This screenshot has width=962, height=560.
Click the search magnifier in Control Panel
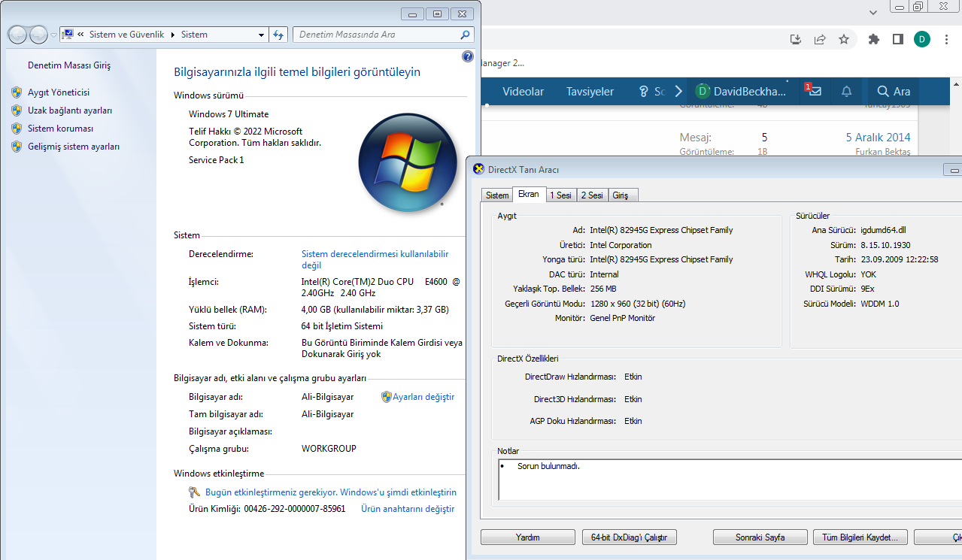tap(466, 35)
